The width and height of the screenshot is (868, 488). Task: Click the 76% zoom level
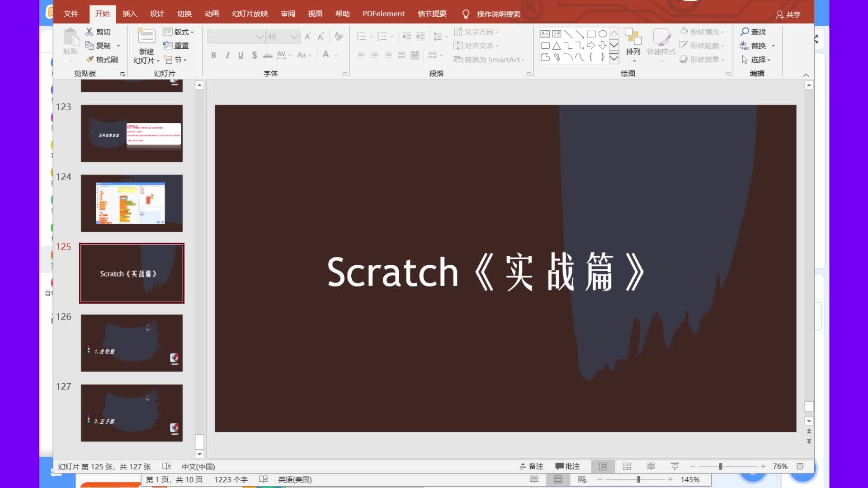coord(780,466)
